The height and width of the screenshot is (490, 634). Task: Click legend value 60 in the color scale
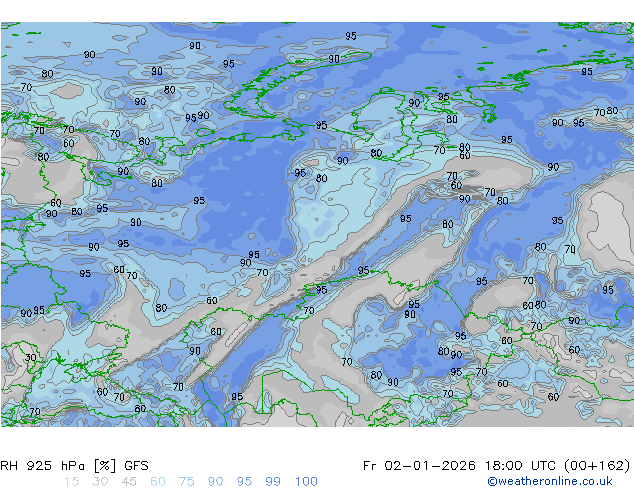pyautogui.click(x=158, y=482)
